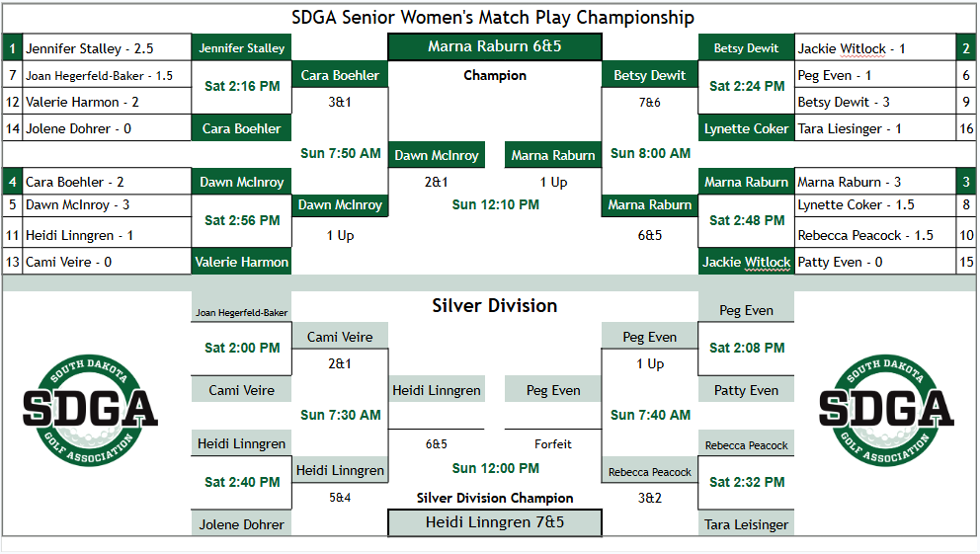Select the Jolene Dohrer silver bracket cell
This screenshot has width=980, height=554.
click(241, 524)
